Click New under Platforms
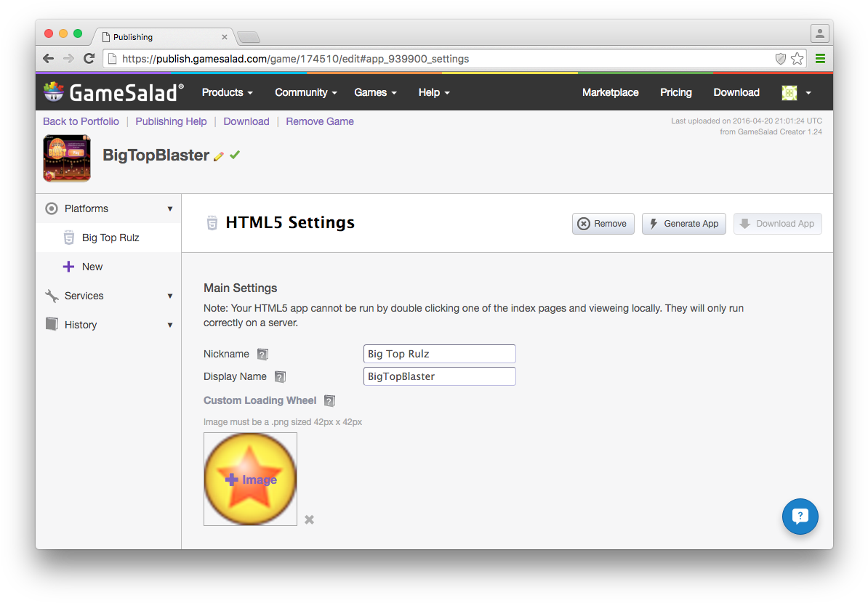Image resolution: width=868 pixels, height=603 pixels. point(92,267)
